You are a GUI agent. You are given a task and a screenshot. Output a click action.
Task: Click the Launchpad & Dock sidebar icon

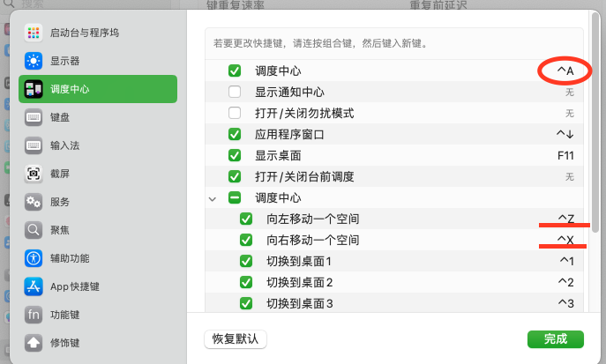[x=34, y=33]
